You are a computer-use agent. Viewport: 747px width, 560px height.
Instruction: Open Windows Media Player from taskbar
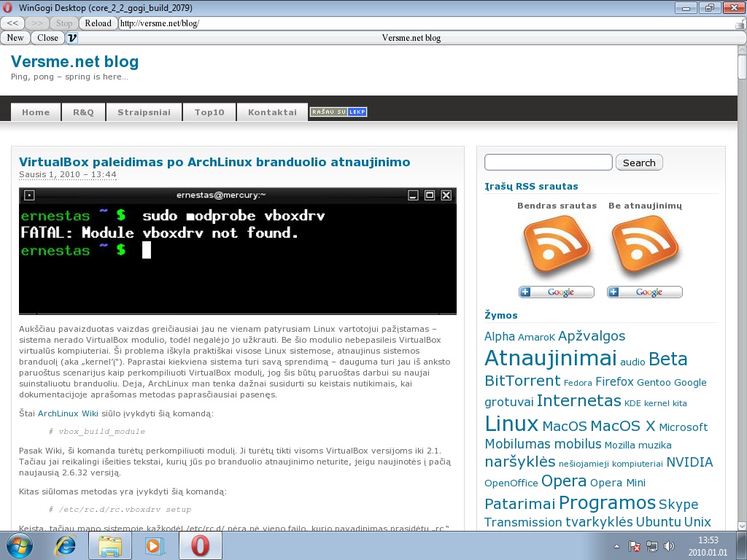[x=155, y=546]
